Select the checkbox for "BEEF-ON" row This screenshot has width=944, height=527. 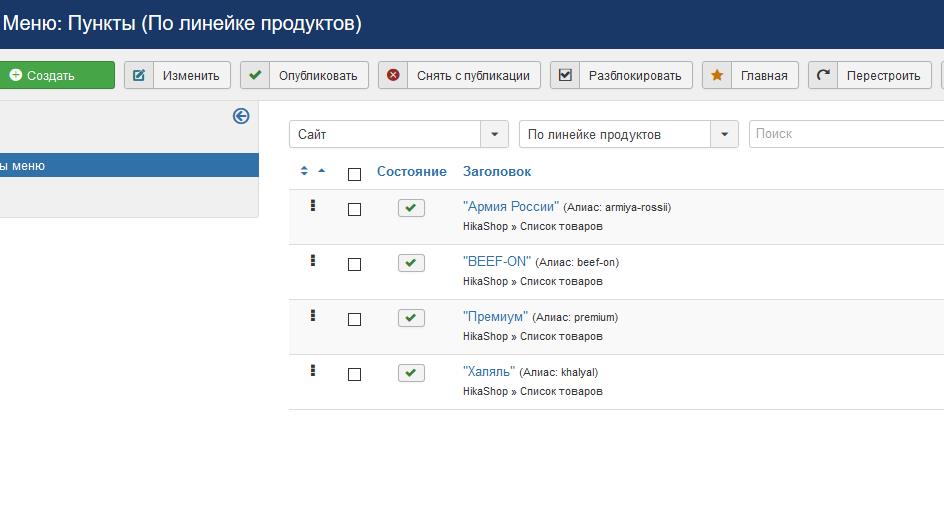click(x=354, y=264)
